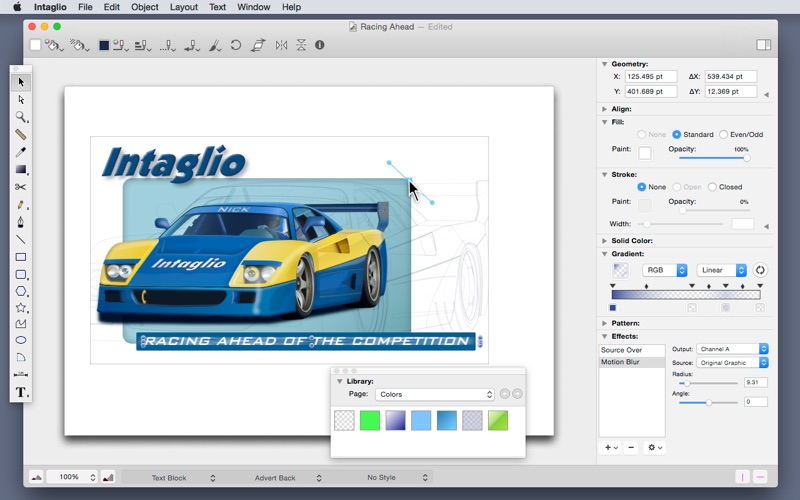
Task: Click the green swatch in the Library
Action: (x=370, y=421)
